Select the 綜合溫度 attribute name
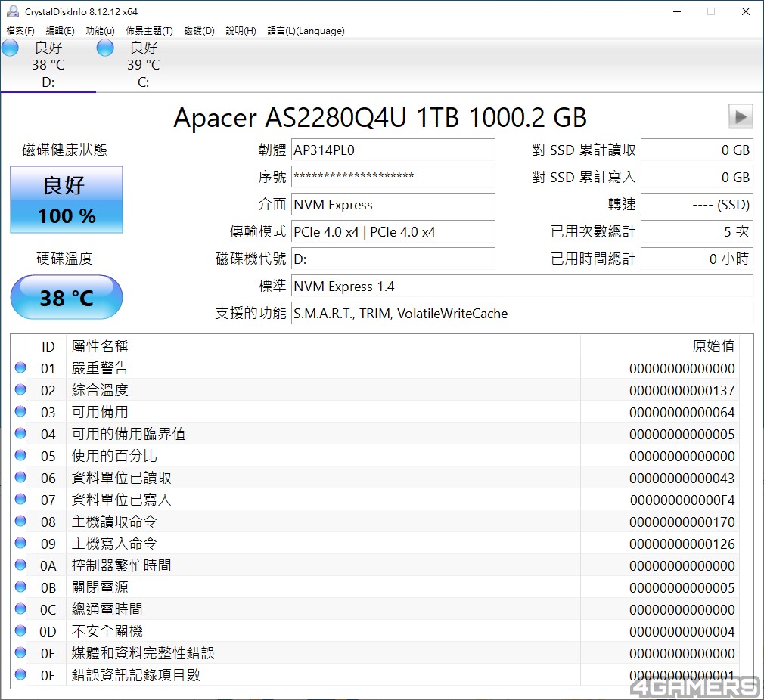 click(100, 390)
